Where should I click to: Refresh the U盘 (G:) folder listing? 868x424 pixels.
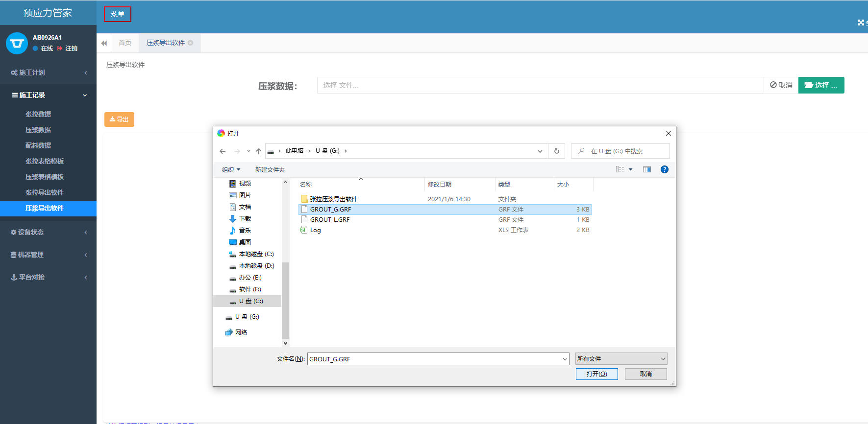556,151
